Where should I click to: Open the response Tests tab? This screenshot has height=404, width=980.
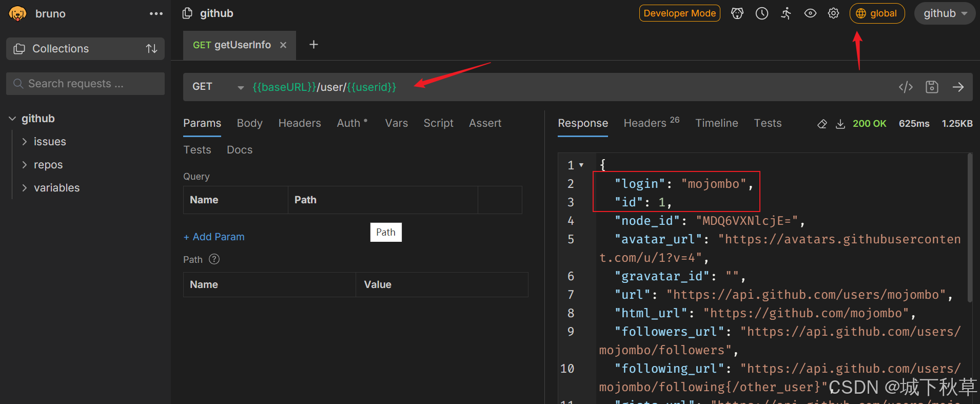click(x=768, y=123)
